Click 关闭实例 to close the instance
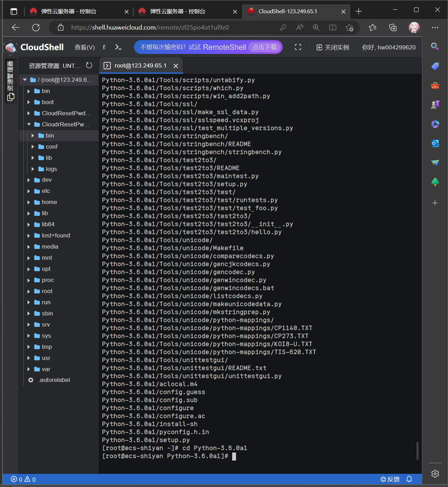Screen dimensions: 448x487 pyautogui.click(x=332, y=47)
